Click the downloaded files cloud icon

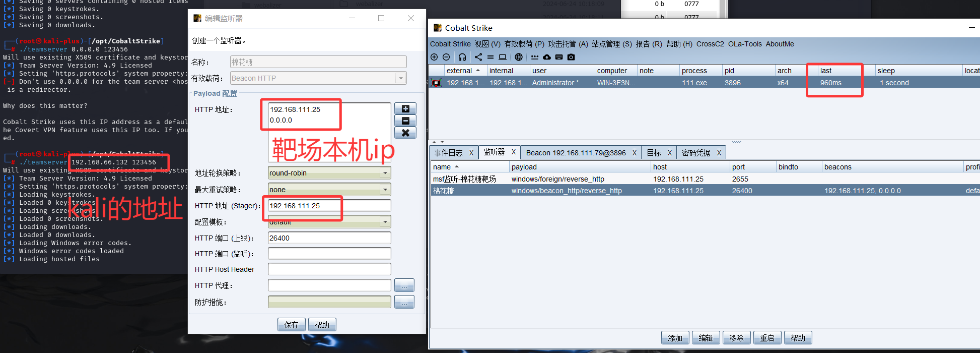click(x=547, y=57)
